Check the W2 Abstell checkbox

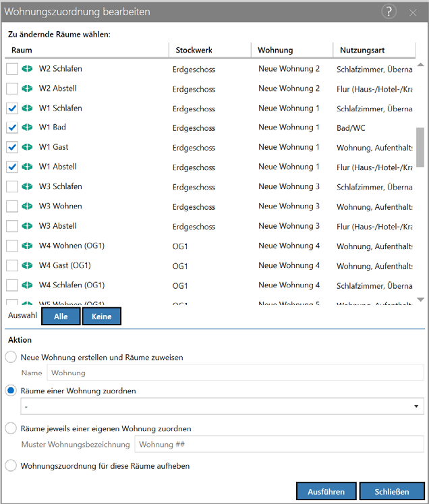pyautogui.click(x=12, y=88)
